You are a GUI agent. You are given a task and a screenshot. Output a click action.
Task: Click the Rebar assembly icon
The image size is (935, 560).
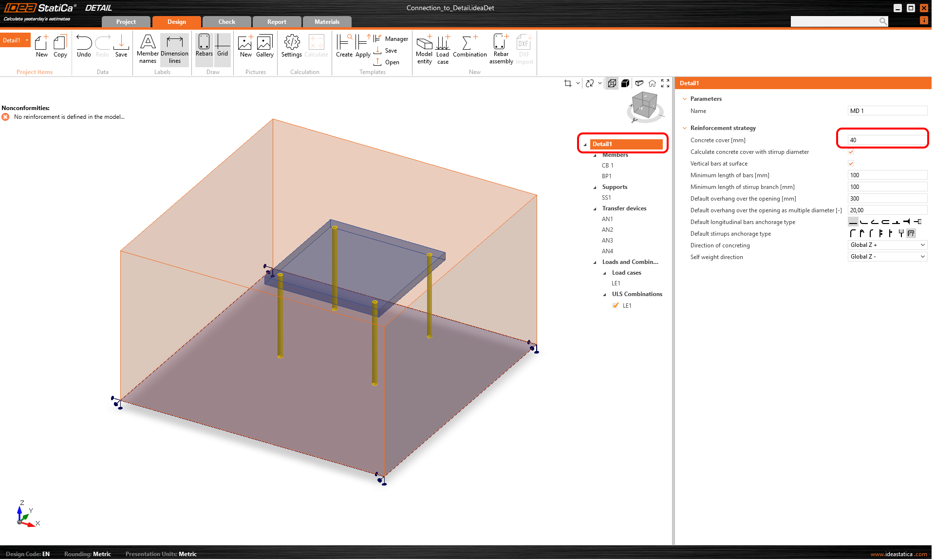coord(501,49)
